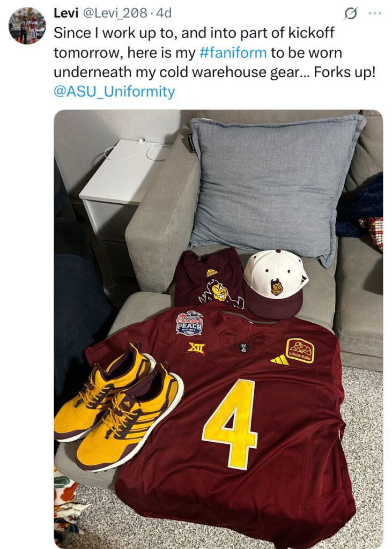Open the #faniform hashtag
This screenshot has width=392, height=549.
click(x=233, y=53)
